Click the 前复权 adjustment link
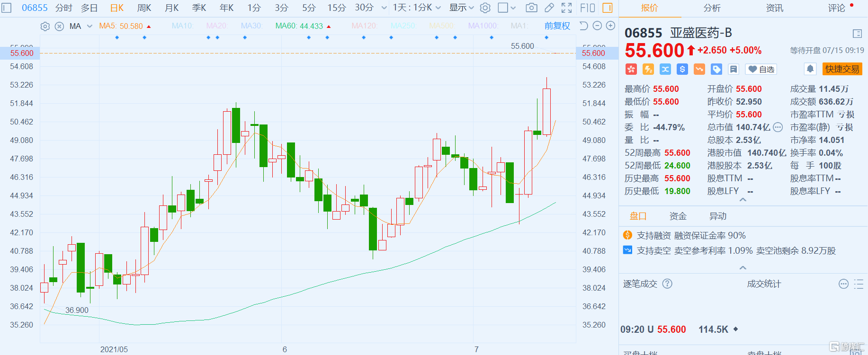The width and height of the screenshot is (868, 355). click(557, 26)
